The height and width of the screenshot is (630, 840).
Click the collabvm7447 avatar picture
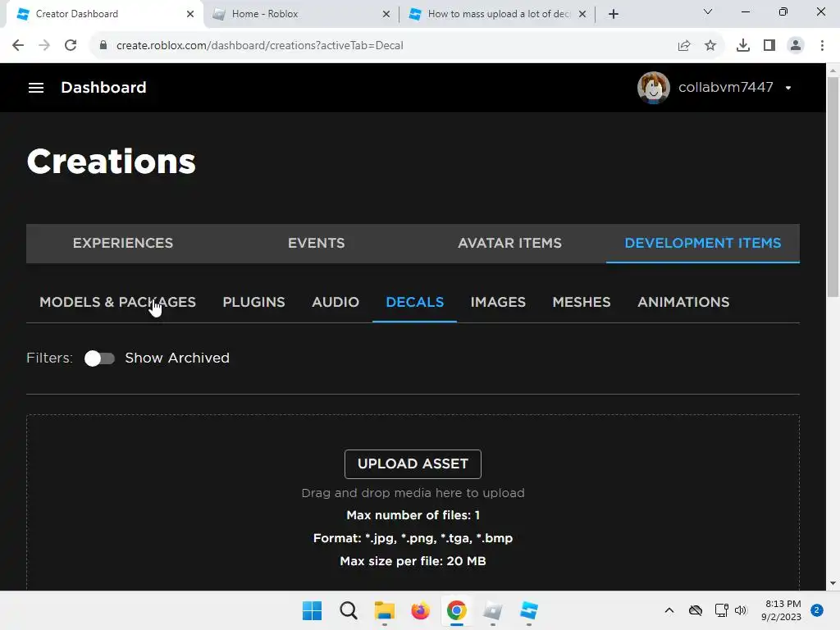653,87
